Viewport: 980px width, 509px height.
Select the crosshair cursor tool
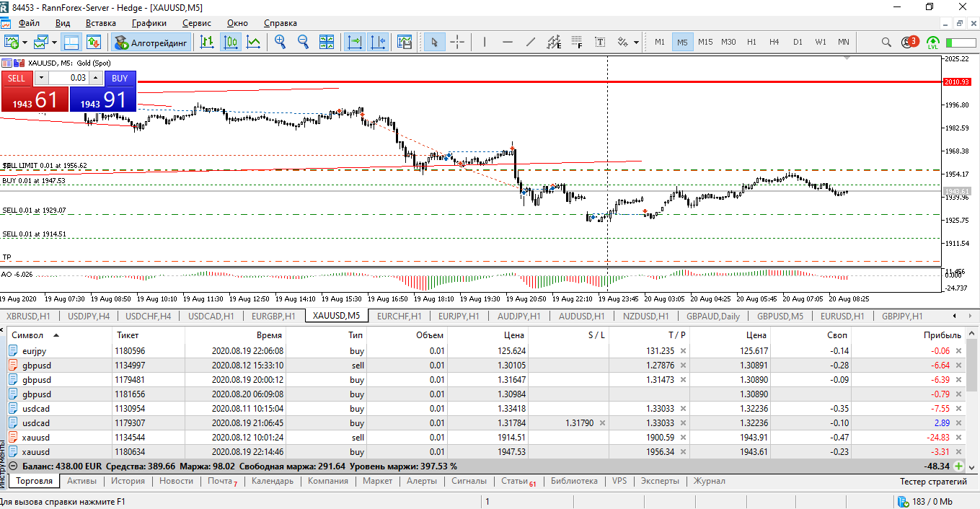[457, 43]
